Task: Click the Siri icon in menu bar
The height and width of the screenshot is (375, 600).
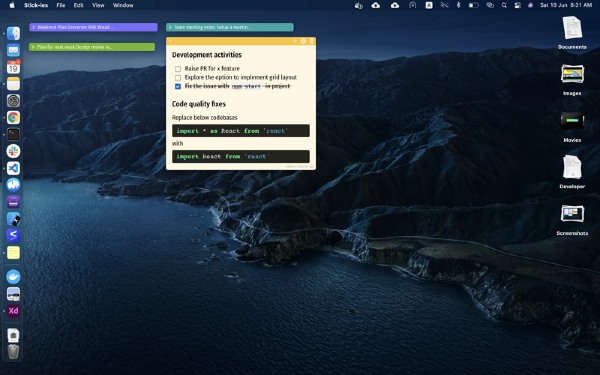Action: tap(530, 5)
